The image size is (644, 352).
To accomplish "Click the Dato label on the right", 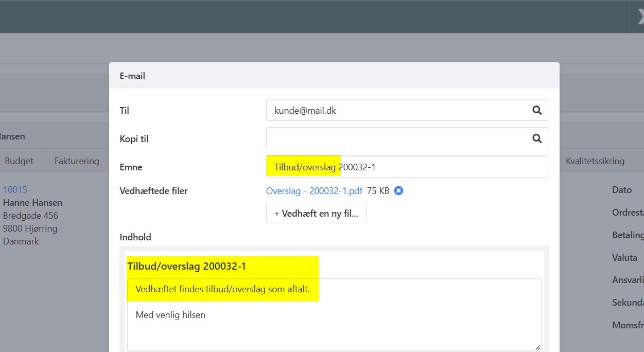I will tap(622, 190).
